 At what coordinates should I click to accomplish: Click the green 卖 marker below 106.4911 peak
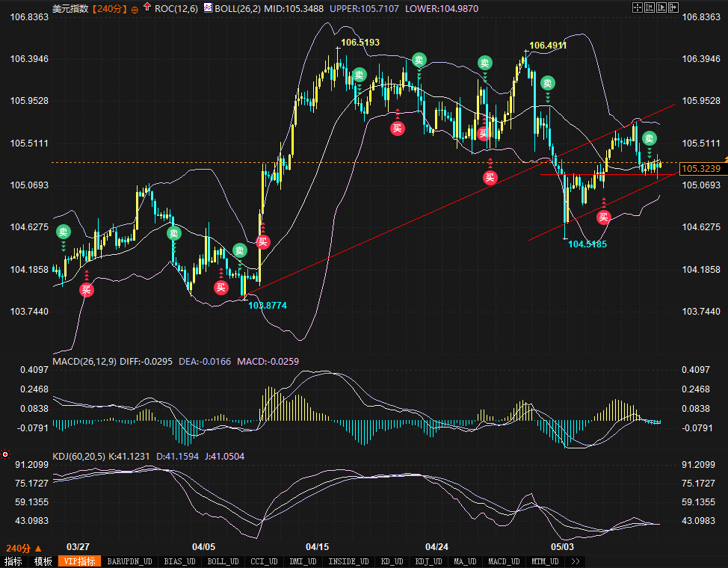coord(548,83)
